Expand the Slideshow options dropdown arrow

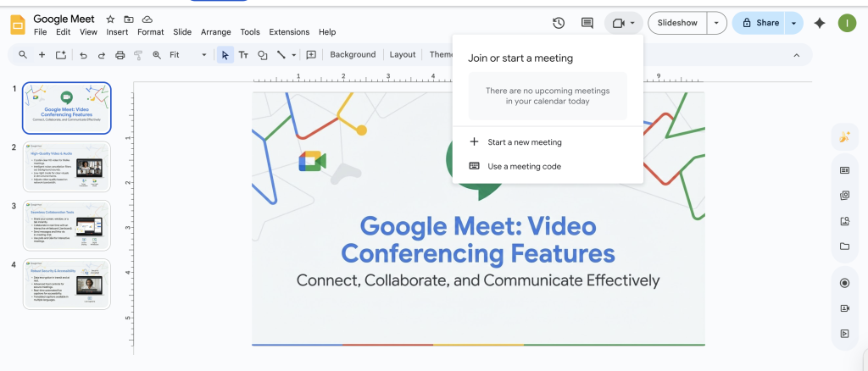point(718,23)
